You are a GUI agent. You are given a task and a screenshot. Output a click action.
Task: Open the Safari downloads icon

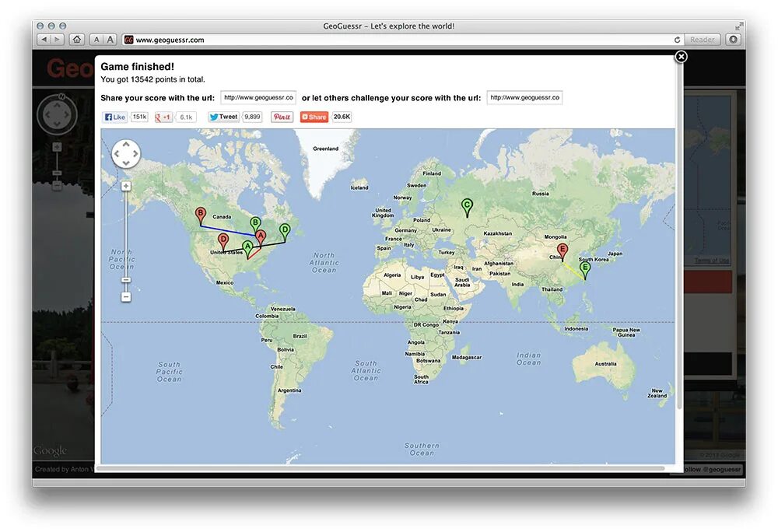pos(733,40)
